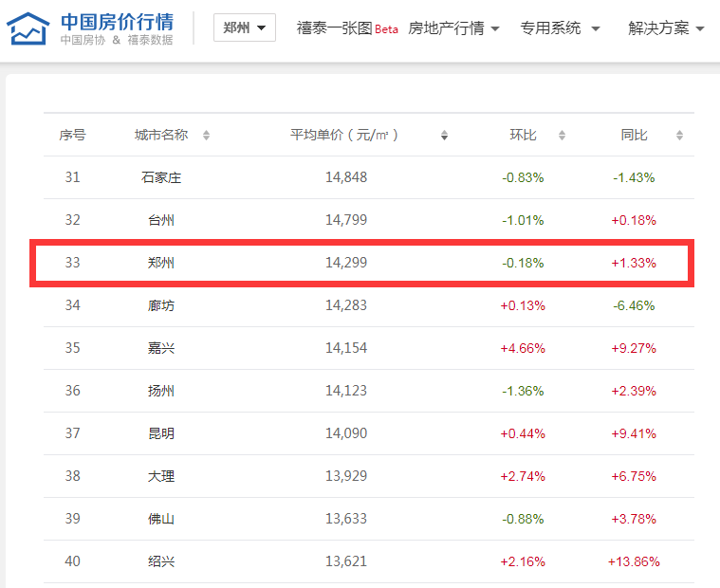The height and width of the screenshot is (588, 720).
Task: Click price 13,633 for 佛山
Action: pos(346,519)
